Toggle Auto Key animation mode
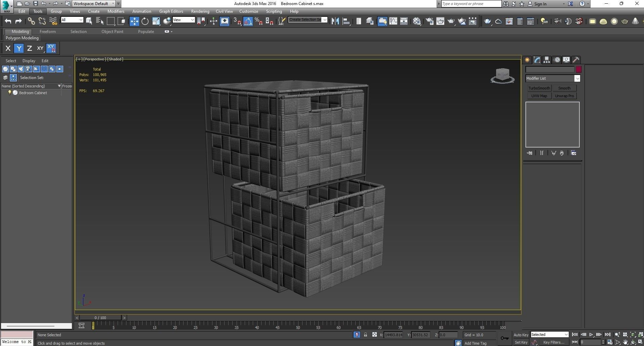644x346 pixels. pyautogui.click(x=521, y=335)
